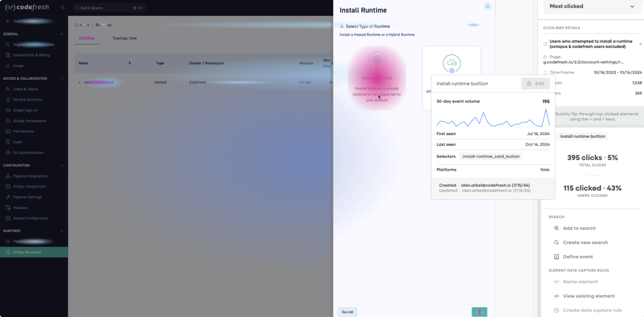The height and width of the screenshot is (317, 644).
Task: Click the Permissions sidebar icon
Action: (8, 131)
